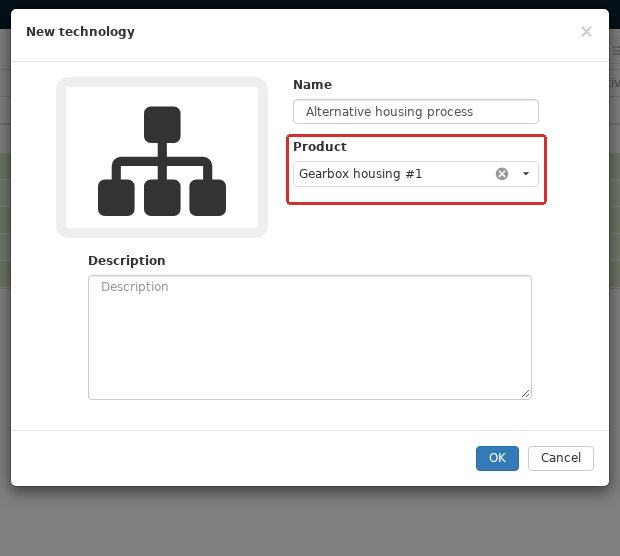The width and height of the screenshot is (620, 556).
Task: Focus the Name field with Alternative housing process
Action: coord(416,112)
